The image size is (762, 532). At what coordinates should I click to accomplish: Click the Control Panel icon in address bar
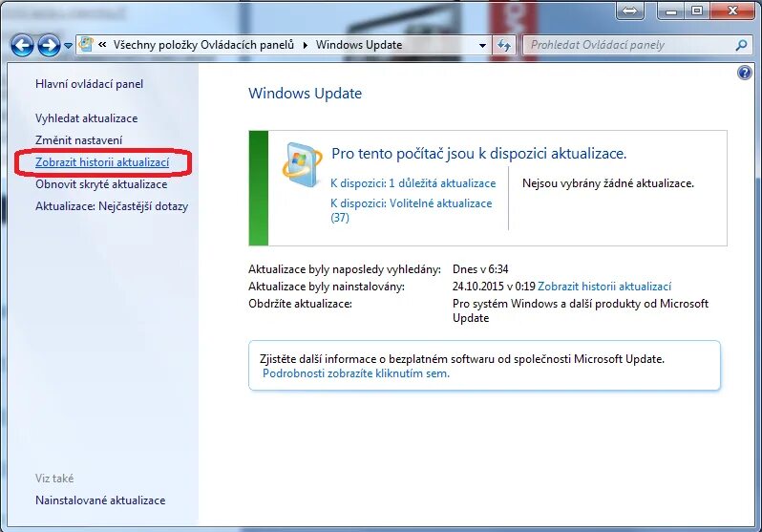tap(86, 45)
